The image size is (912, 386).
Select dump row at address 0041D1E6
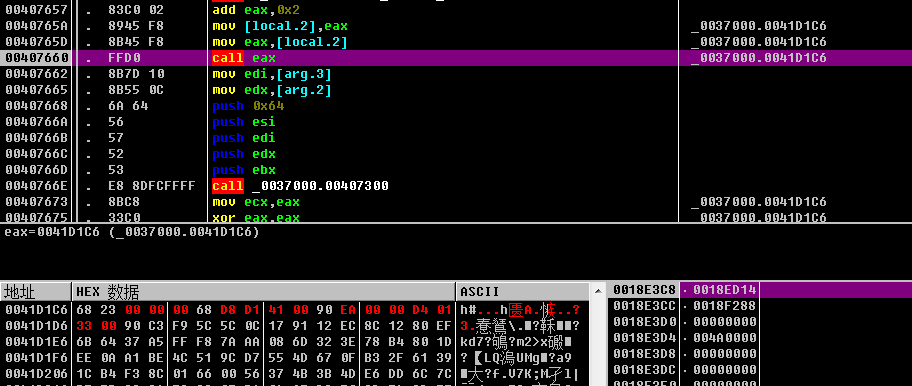pos(293,341)
